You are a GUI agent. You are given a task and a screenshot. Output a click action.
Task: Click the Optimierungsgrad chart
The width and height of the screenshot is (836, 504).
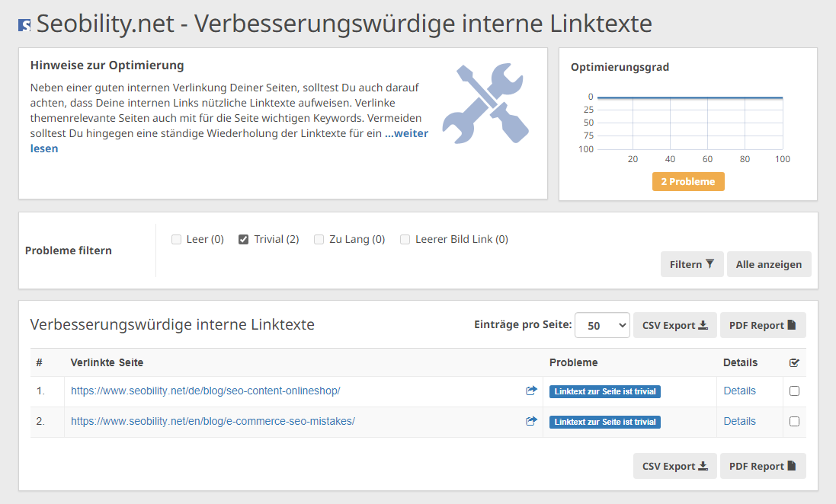pyautogui.click(x=685, y=128)
